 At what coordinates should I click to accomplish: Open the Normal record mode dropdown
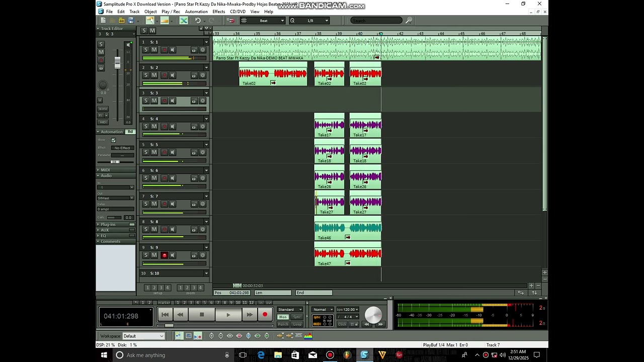[323, 310]
